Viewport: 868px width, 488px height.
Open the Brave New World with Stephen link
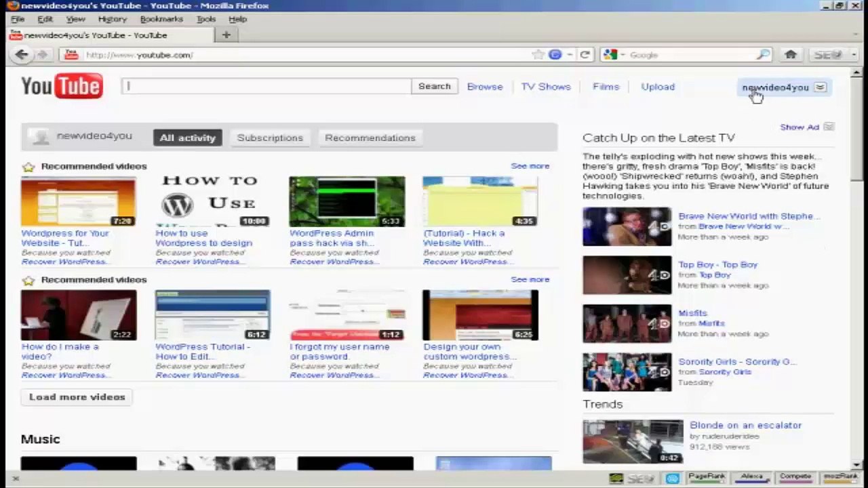[x=749, y=216]
